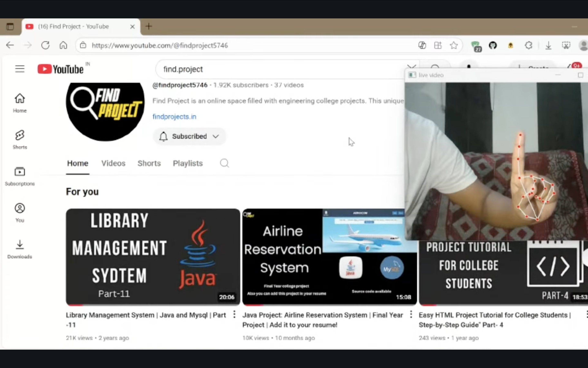Expand the Subscribed dropdown button

pyautogui.click(x=189, y=136)
